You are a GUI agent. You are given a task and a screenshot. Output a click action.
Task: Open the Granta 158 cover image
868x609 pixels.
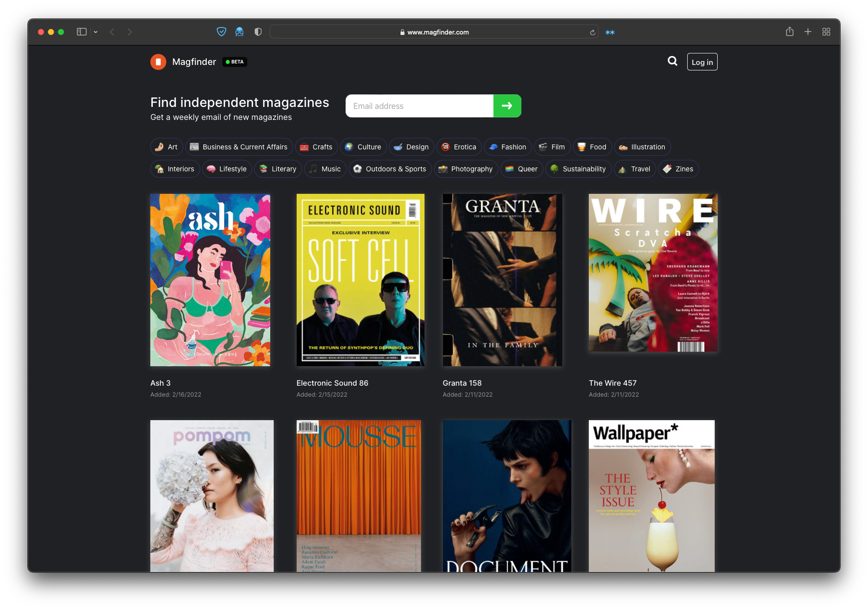[x=502, y=280]
